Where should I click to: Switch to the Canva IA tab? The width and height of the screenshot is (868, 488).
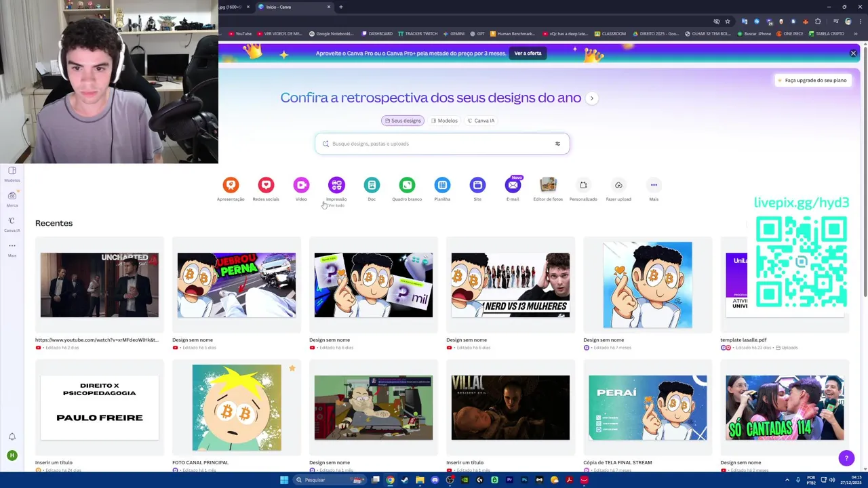point(481,121)
